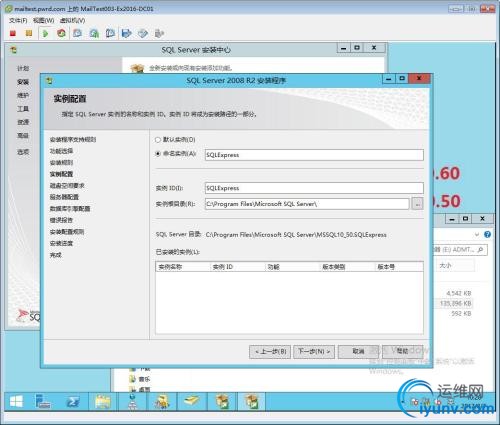Click the red power off toolbar icon
Image resolution: width=500 pixels, height=425 pixels.
pos(13,33)
